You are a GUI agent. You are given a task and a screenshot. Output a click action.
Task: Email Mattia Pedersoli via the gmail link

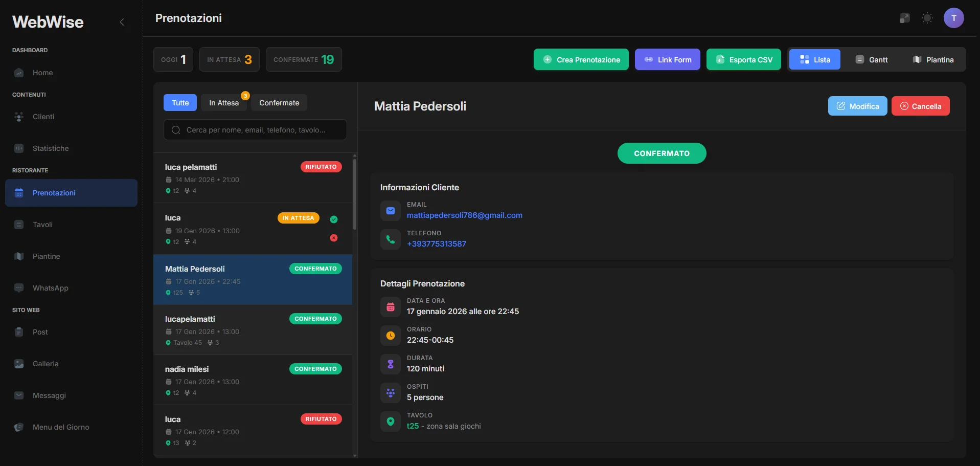coord(464,215)
